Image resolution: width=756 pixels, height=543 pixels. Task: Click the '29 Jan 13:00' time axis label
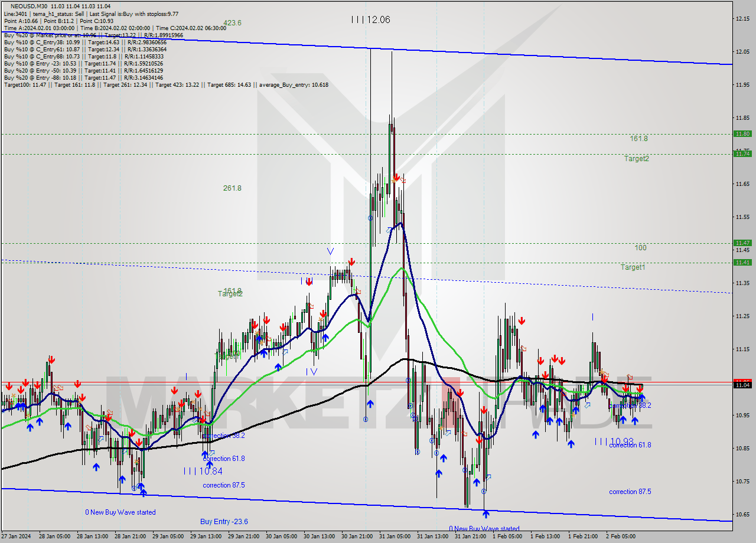tap(206, 537)
